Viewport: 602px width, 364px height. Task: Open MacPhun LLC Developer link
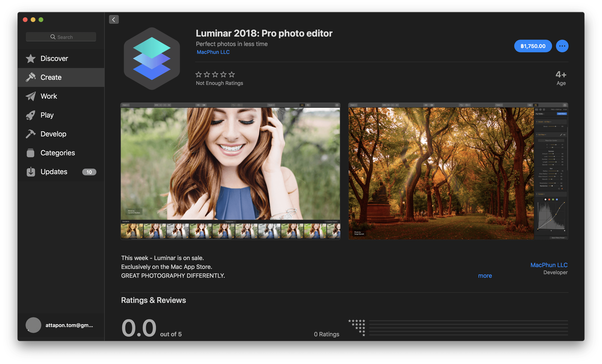click(549, 265)
